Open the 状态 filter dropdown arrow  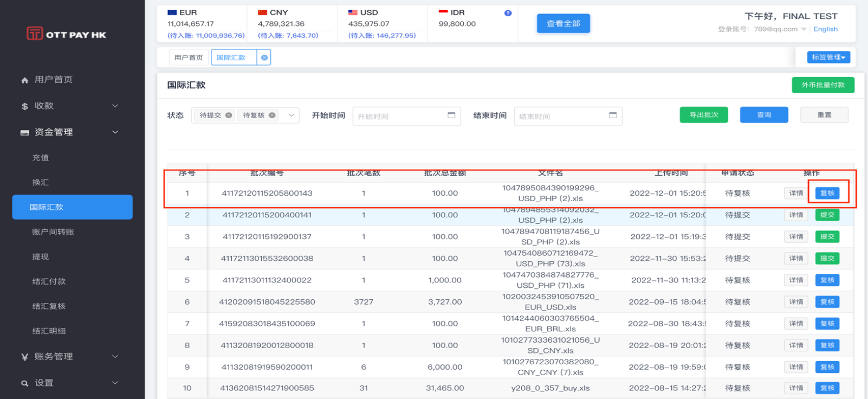[291, 115]
